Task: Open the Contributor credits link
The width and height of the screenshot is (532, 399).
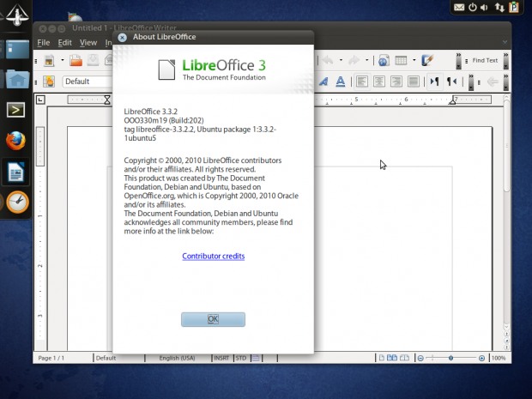Action: [214, 257]
